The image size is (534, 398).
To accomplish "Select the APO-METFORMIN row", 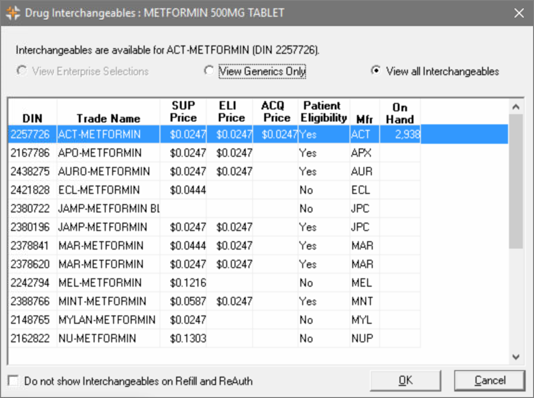I will click(x=215, y=153).
